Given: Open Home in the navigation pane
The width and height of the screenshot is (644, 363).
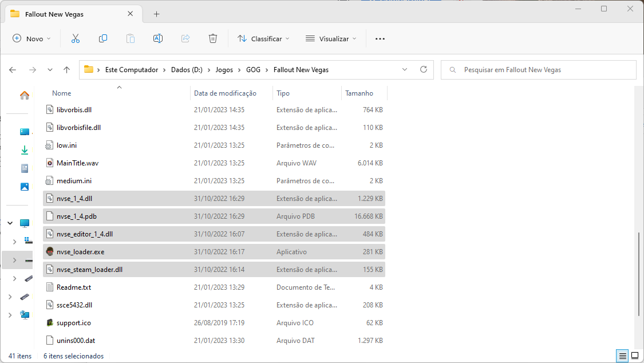Looking at the screenshot, I should (25, 95).
